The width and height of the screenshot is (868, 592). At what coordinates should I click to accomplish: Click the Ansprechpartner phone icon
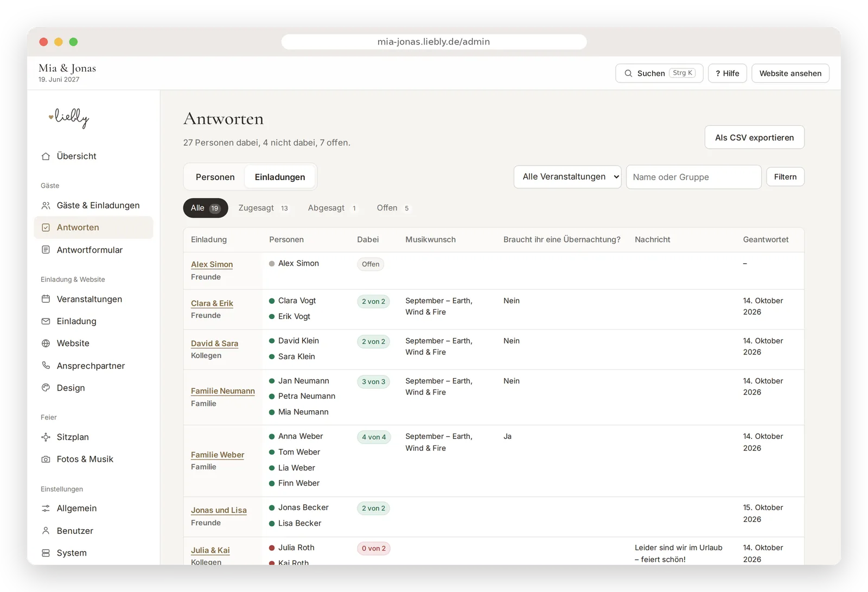(46, 366)
